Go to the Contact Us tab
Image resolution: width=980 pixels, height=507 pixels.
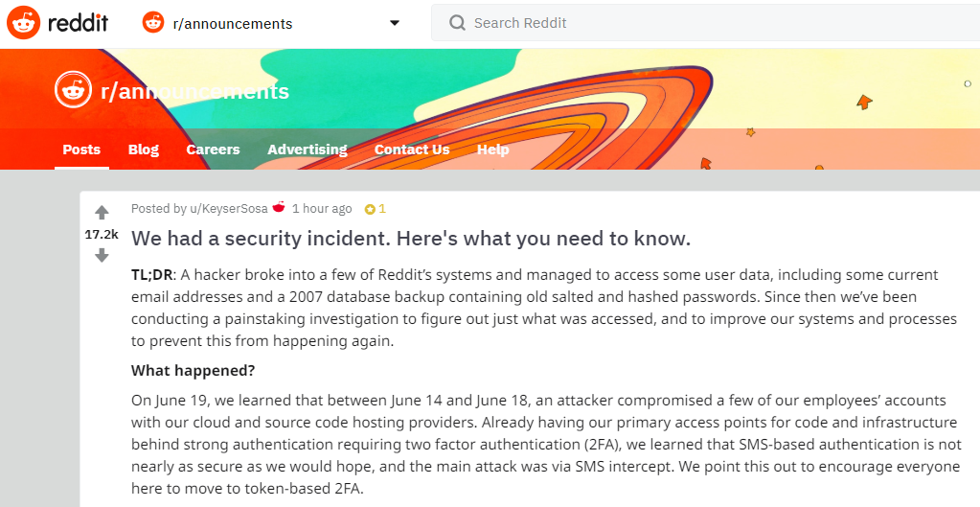[412, 150]
